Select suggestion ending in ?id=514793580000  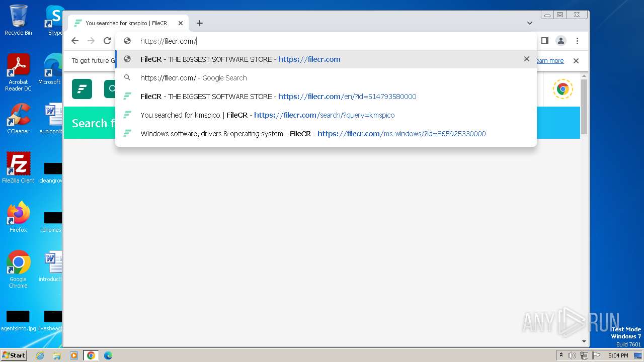point(326,97)
